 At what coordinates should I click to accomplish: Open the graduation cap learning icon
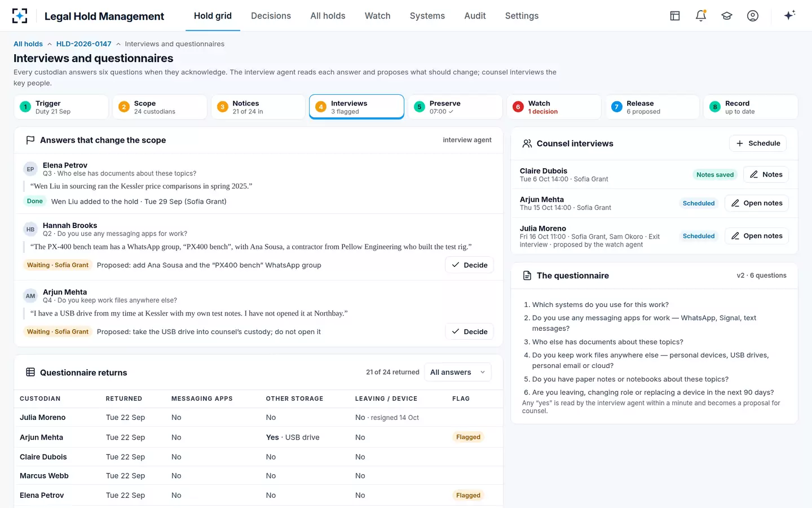727,16
